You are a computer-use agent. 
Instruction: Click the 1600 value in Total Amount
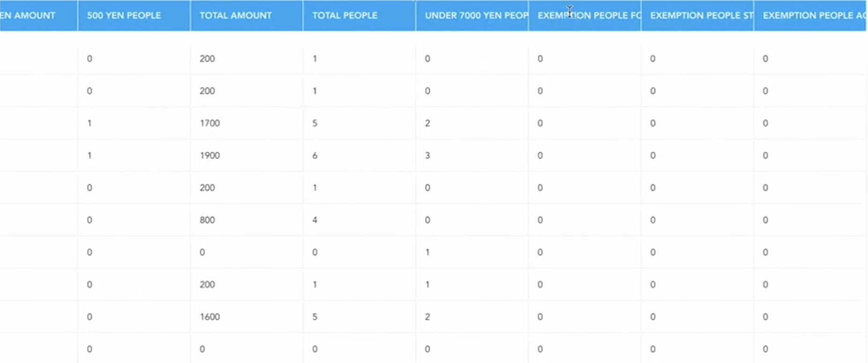(x=210, y=317)
